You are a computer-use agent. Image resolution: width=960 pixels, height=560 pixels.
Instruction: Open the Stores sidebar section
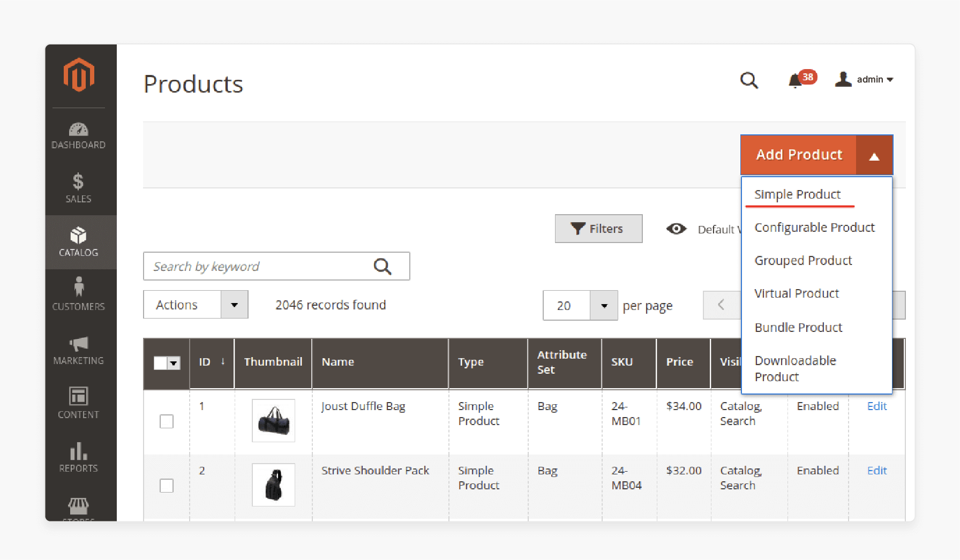(79, 509)
